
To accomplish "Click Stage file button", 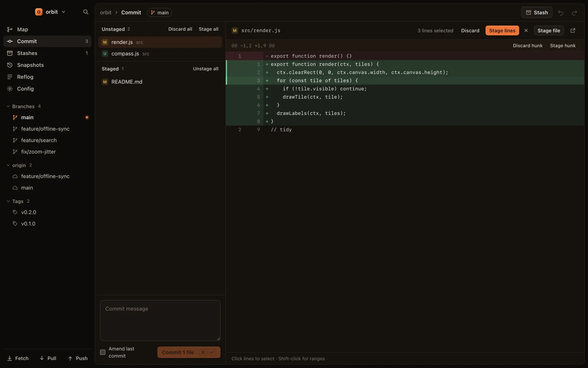I will click(549, 30).
